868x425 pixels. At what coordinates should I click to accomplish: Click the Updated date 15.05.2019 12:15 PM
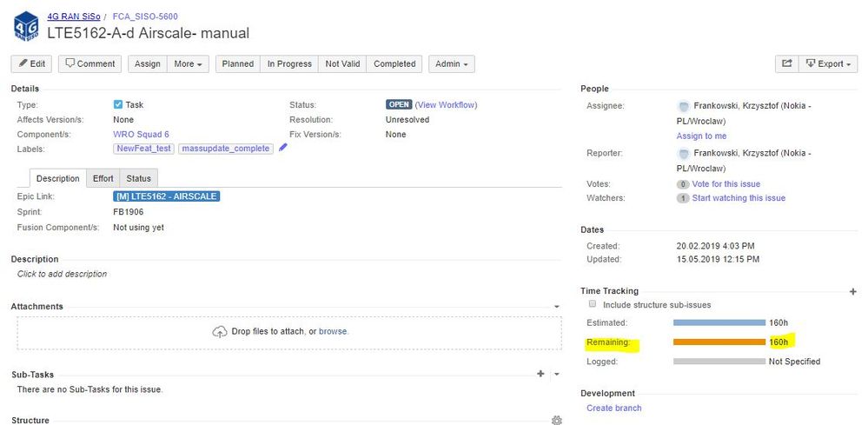click(x=718, y=259)
